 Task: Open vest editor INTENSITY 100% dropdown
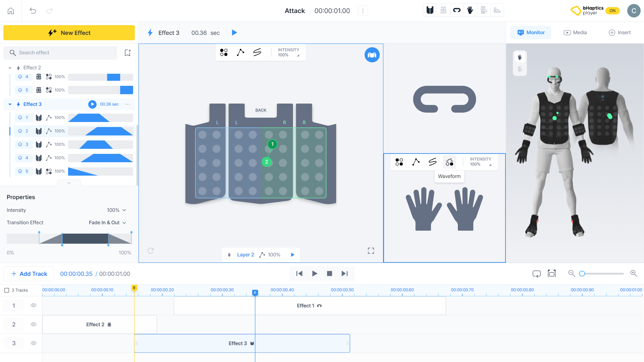coord(288,52)
